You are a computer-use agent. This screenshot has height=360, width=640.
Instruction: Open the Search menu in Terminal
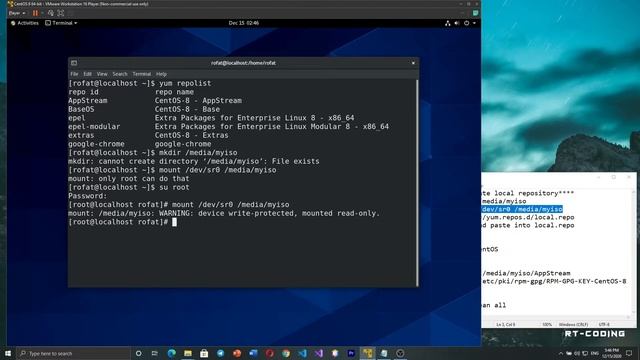(120, 74)
